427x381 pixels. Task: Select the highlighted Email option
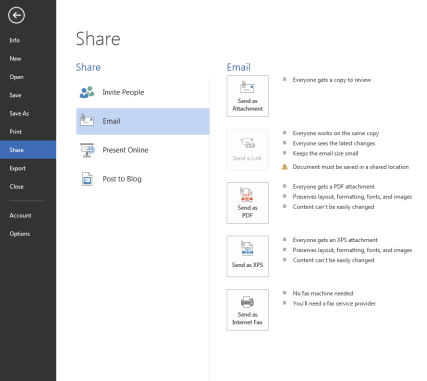143,121
